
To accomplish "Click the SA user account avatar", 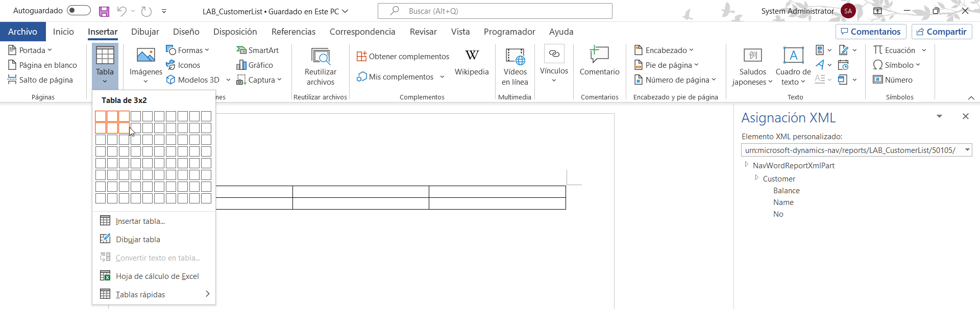I will click(848, 11).
